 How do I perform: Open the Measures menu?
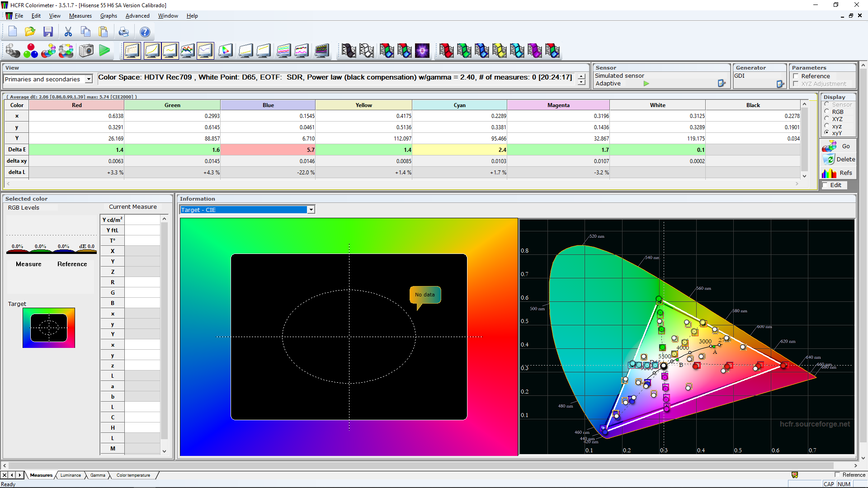tap(80, 16)
